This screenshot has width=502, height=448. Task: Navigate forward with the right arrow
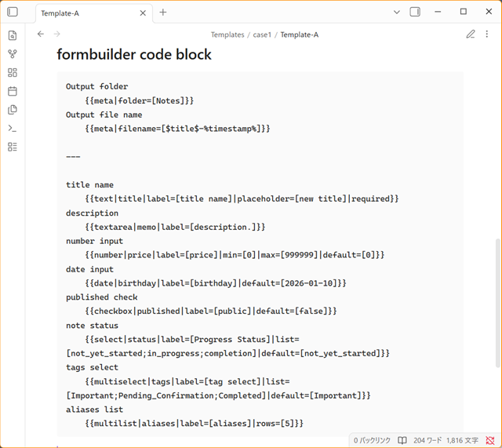click(57, 35)
